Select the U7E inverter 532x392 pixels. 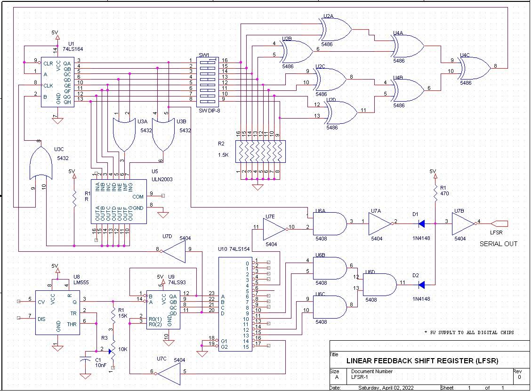click(x=275, y=230)
